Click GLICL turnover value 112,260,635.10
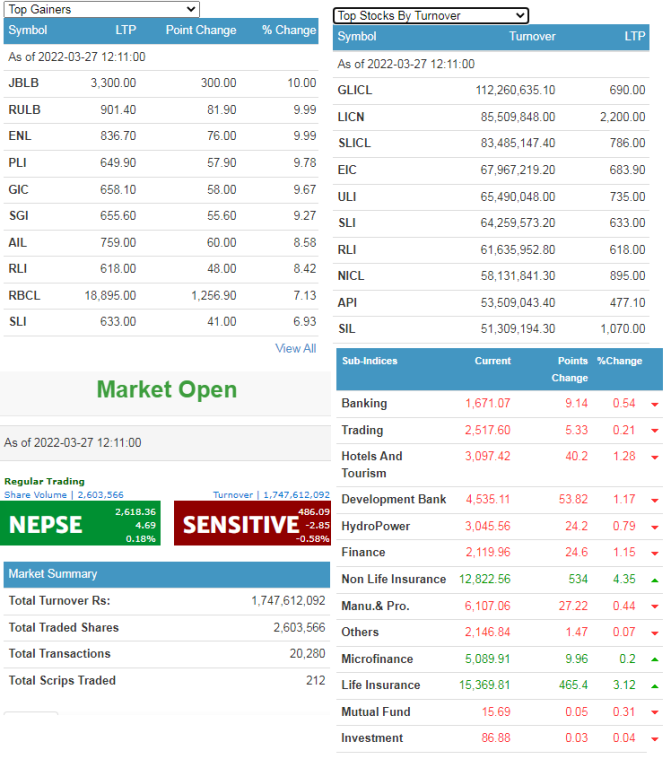 tap(515, 90)
